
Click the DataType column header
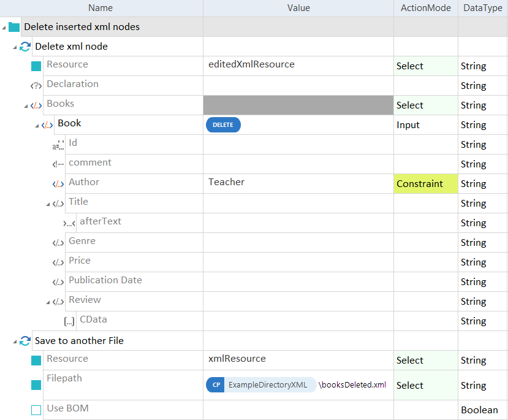coord(482,8)
